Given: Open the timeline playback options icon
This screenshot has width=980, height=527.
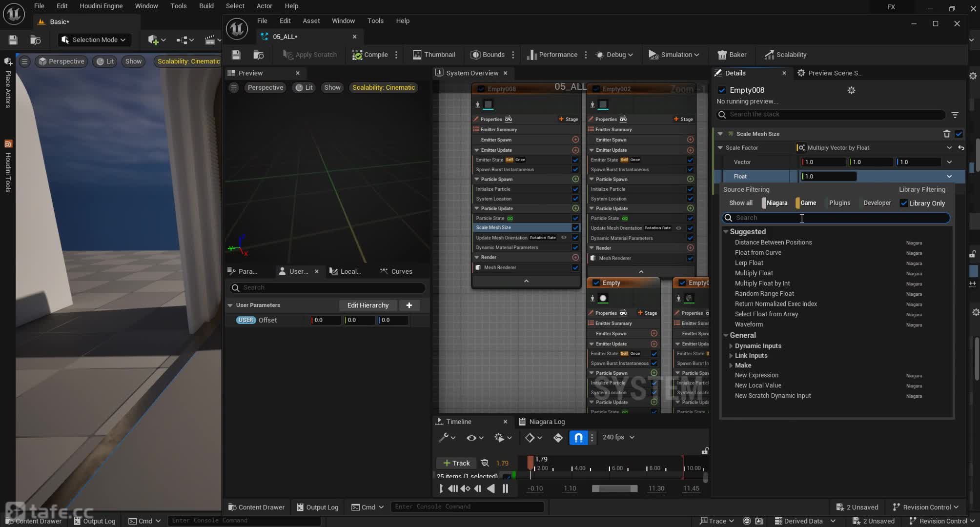Looking at the screenshot, I should pos(503,438).
